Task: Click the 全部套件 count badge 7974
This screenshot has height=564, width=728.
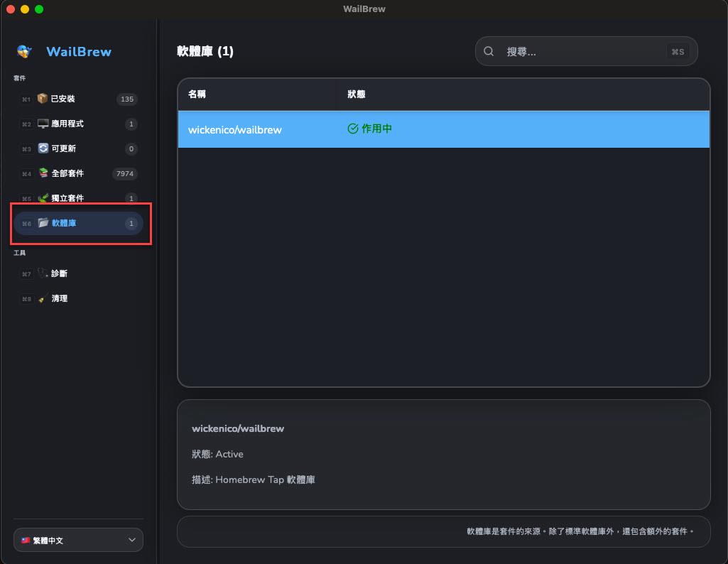Action: (x=124, y=174)
